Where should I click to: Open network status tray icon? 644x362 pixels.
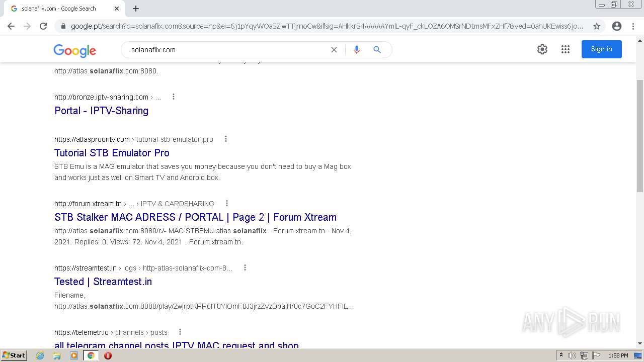[584, 355]
